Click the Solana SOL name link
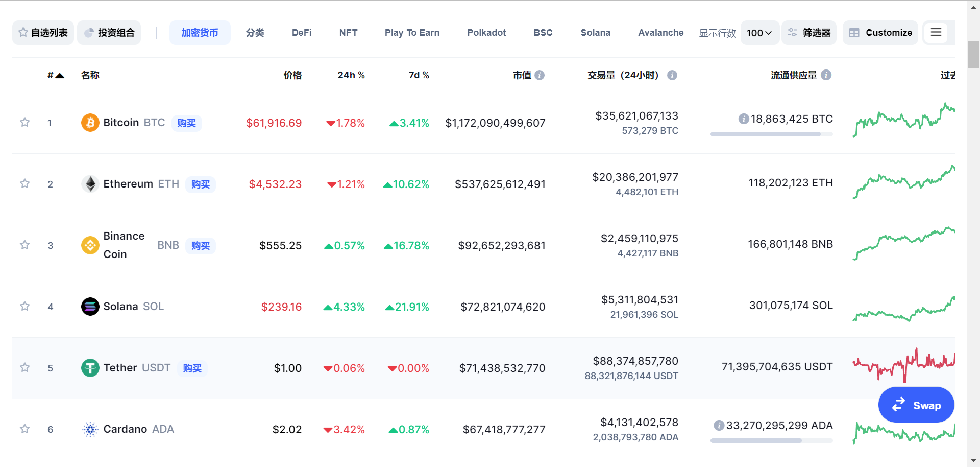The height and width of the screenshot is (467, 980). click(x=134, y=307)
